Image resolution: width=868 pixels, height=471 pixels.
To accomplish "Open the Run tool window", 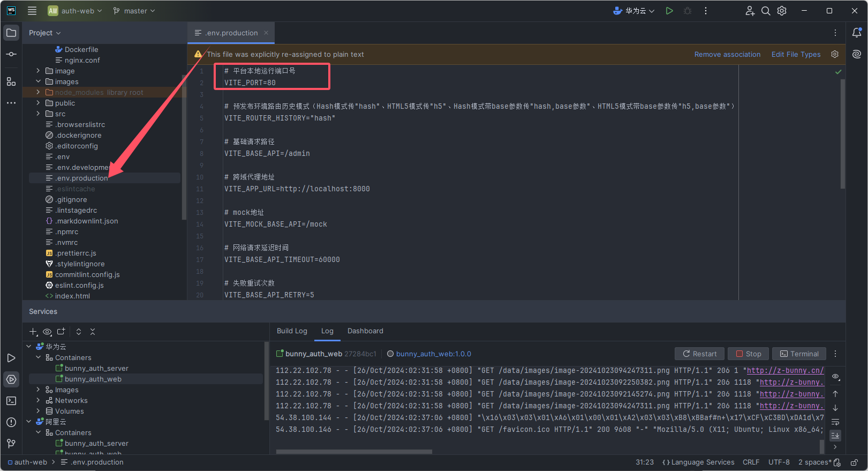I will pos(11,358).
